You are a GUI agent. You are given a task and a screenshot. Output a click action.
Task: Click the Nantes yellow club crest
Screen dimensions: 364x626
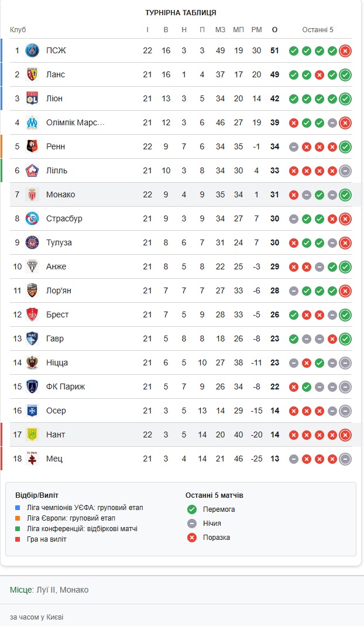pyautogui.click(x=32, y=435)
